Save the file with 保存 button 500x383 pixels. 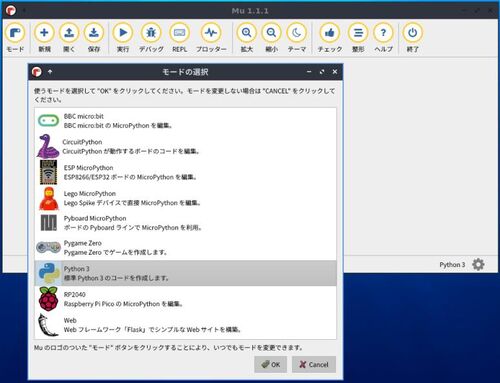pyautogui.click(x=94, y=38)
